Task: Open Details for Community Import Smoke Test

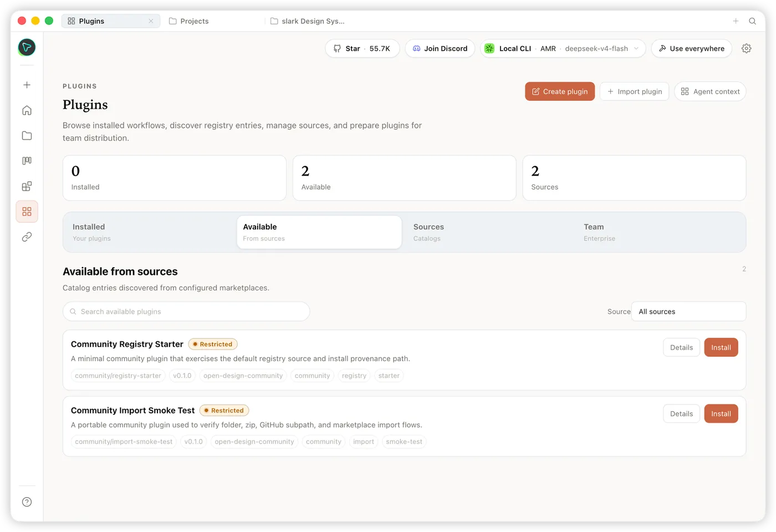Action: pos(681,414)
